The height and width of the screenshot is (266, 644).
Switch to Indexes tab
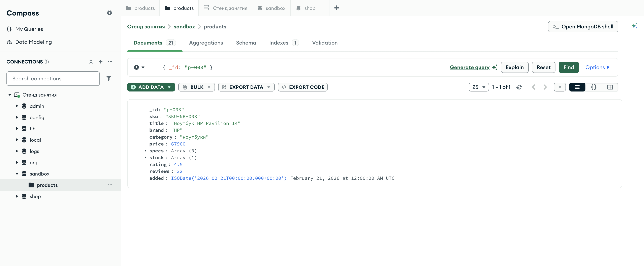tap(284, 43)
